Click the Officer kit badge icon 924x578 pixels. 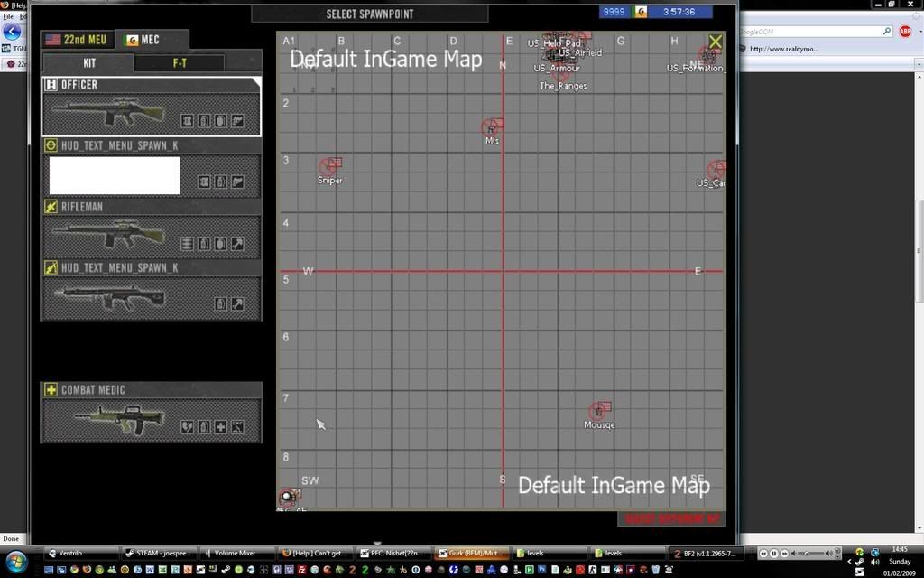(x=51, y=84)
